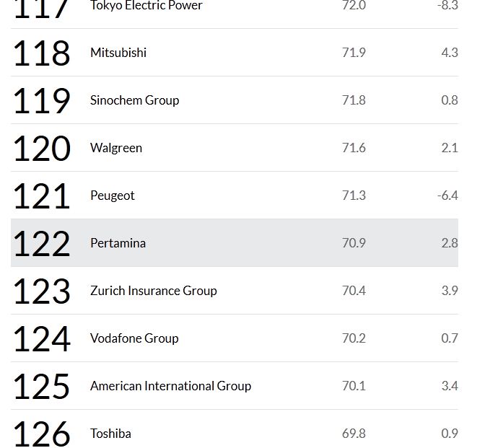The width and height of the screenshot is (477, 448).
Task: Click rank number 122
Action: point(42,244)
